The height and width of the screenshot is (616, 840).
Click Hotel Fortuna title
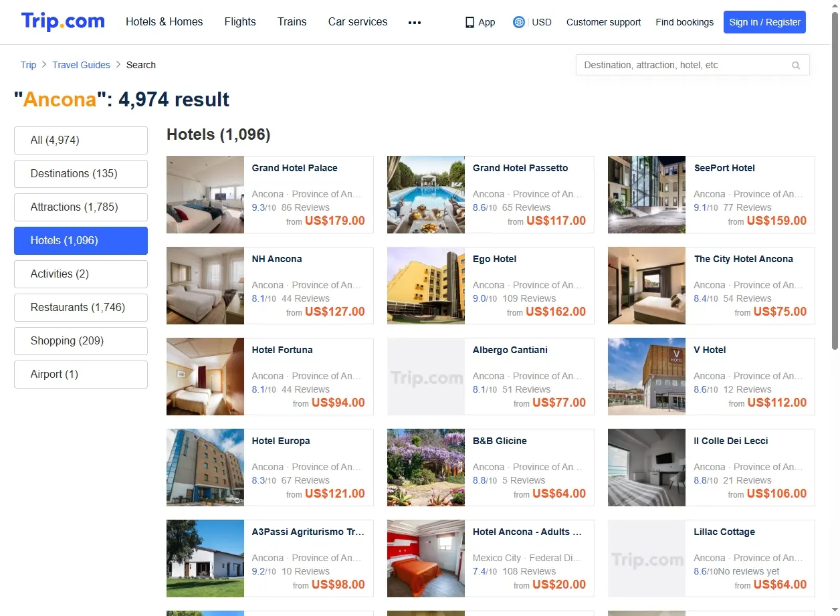coord(282,350)
